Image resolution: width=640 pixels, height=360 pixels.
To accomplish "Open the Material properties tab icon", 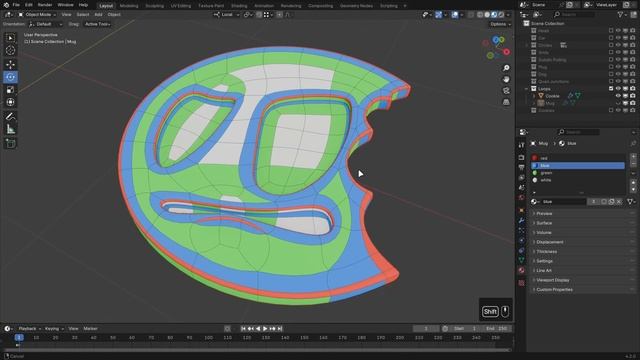I will [x=521, y=270].
